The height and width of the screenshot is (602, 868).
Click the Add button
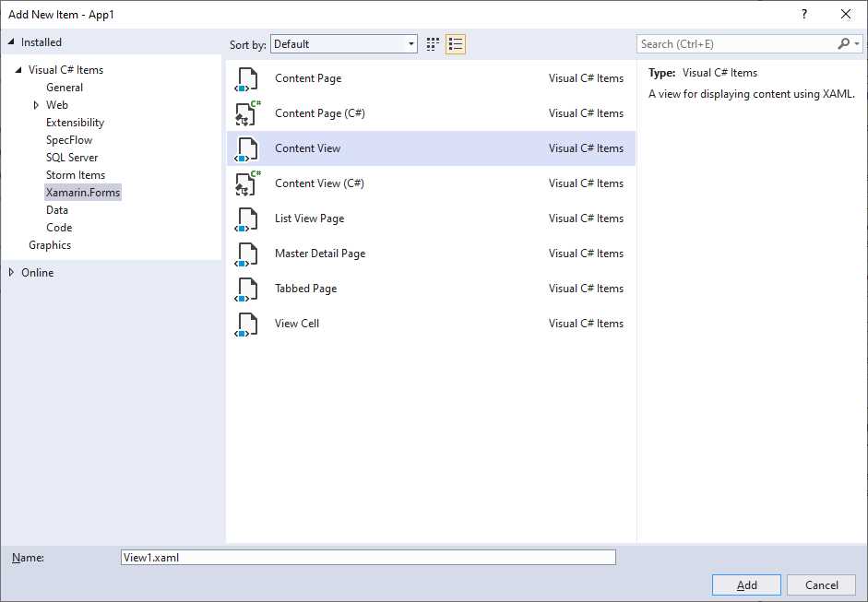[745, 584]
